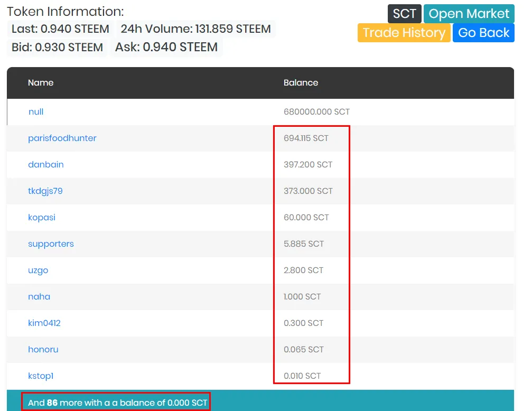Click the Token Information heading
Viewport: 532px width, 411px height.
coord(66,12)
